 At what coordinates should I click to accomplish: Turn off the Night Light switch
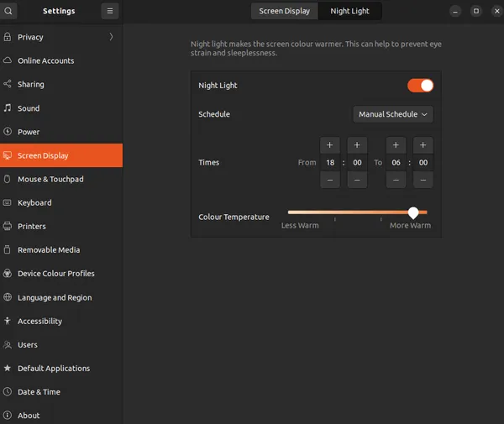(x=421, y=86)
